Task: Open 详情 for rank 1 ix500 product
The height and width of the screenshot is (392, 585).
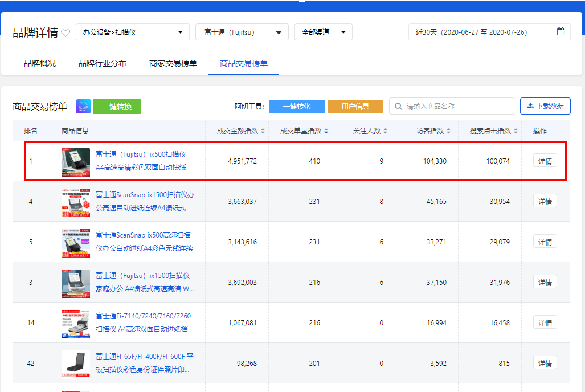Action: click(x=545, y=161)
